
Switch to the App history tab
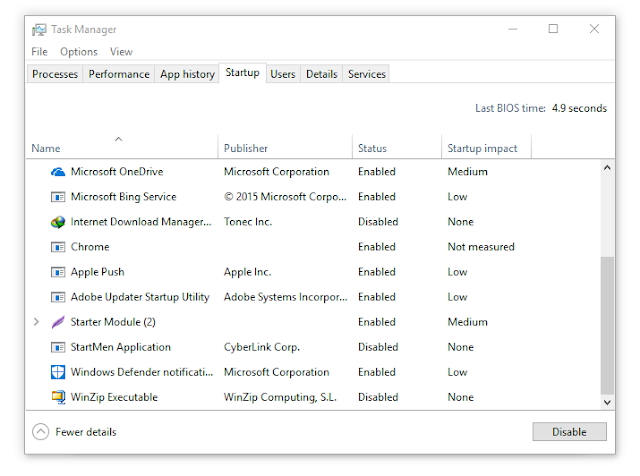(x=187, y=74)
